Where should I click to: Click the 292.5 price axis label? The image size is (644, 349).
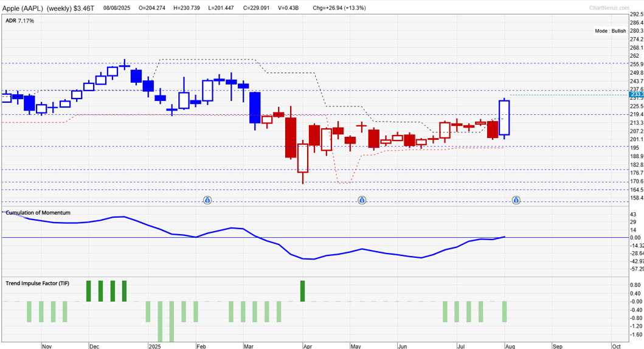[637, 15]
